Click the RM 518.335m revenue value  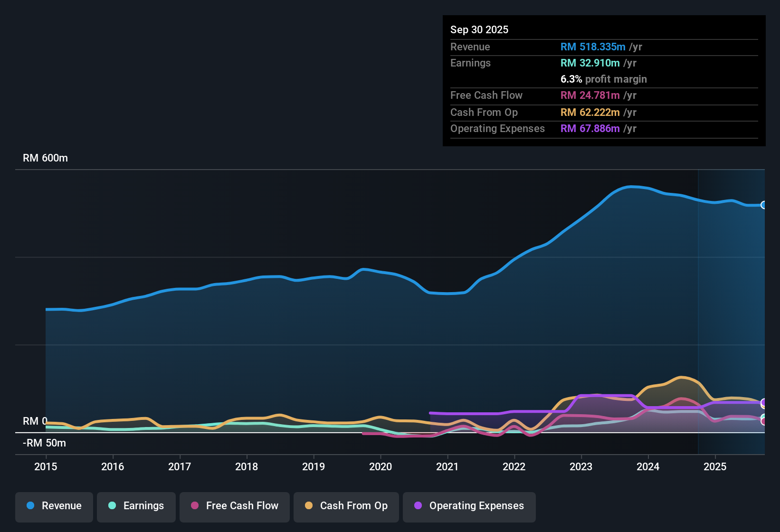pos(593,47)
